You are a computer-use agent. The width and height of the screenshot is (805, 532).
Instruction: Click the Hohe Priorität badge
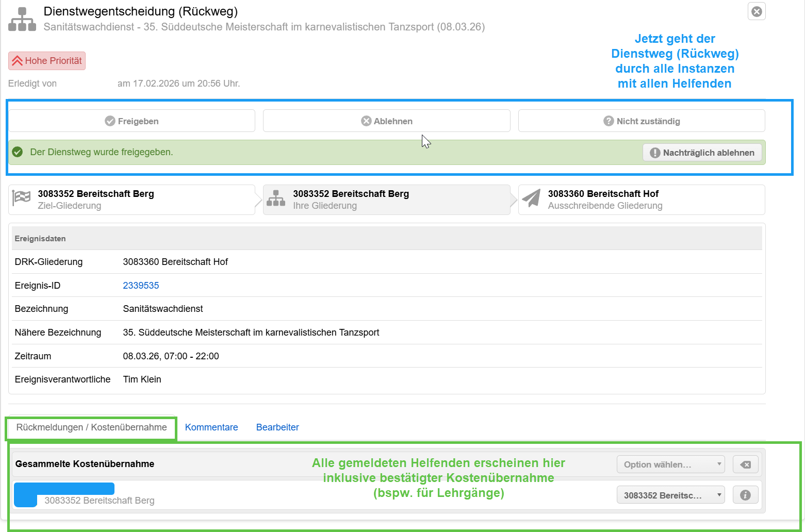click(x=47, y=61)
